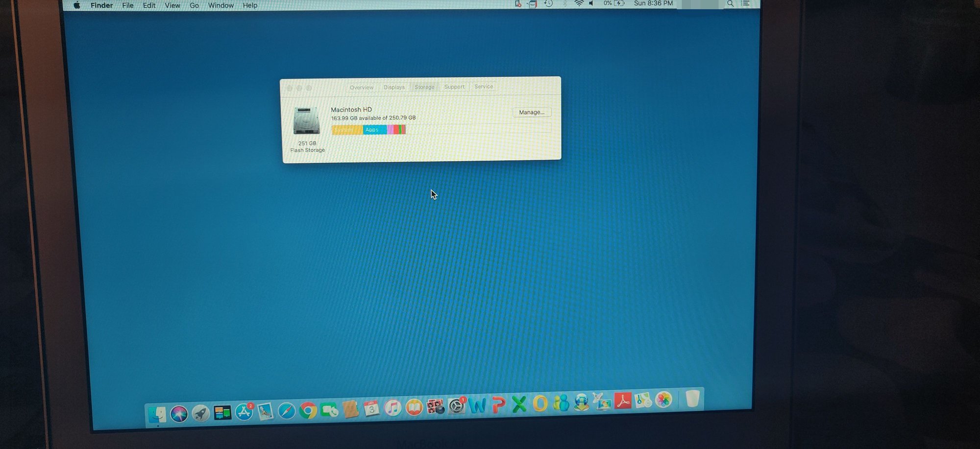Open FaceTime in the Dock
Viewport: 980px width, 449px height.
[x=329, y=410]
